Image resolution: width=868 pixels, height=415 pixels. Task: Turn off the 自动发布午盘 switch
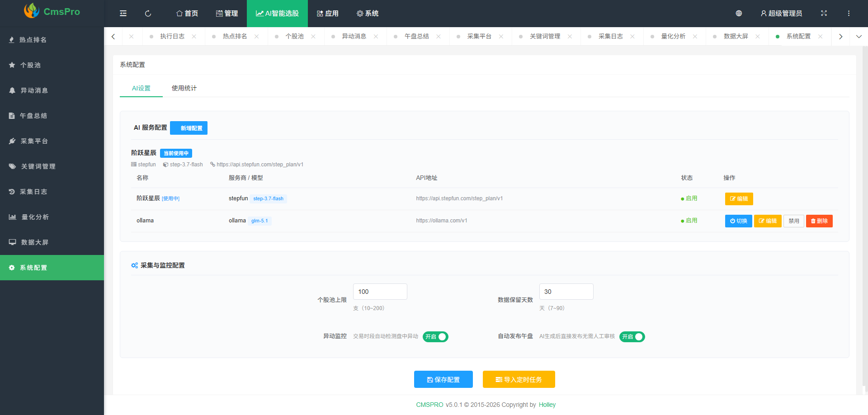point(632,337)
